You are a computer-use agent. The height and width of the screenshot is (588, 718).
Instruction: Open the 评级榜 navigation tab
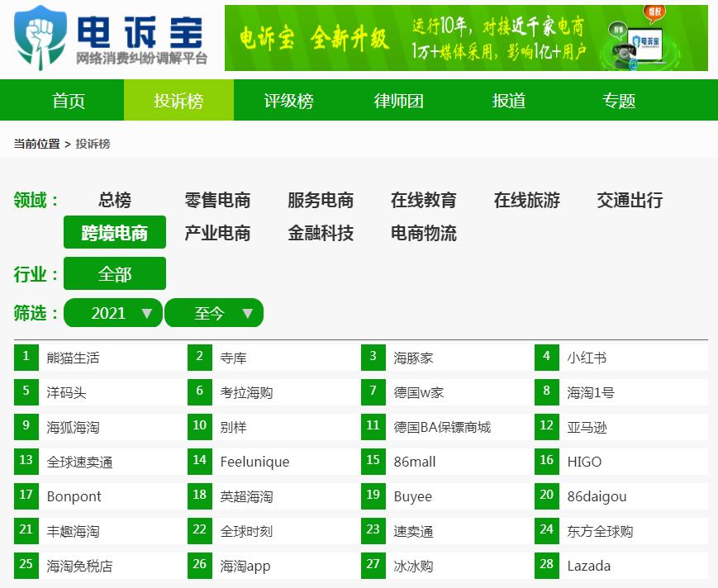[x=285, y=101]
